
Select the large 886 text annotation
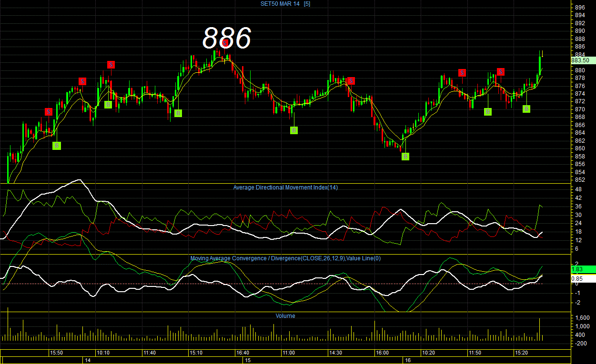pos(227,38)
